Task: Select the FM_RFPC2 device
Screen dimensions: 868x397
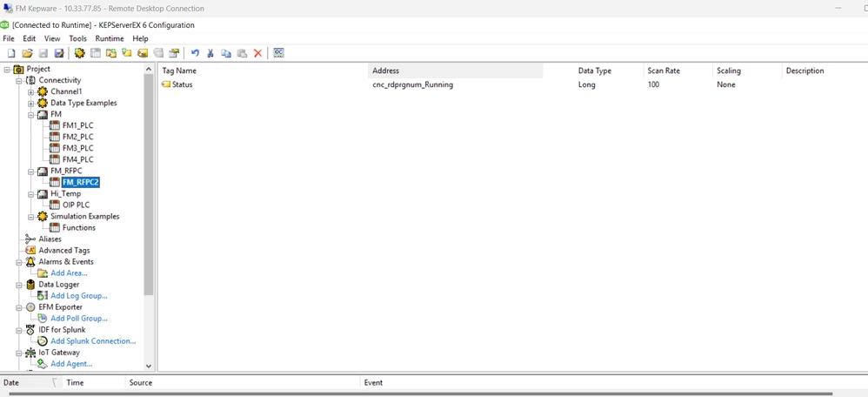Action: (81, 183)
